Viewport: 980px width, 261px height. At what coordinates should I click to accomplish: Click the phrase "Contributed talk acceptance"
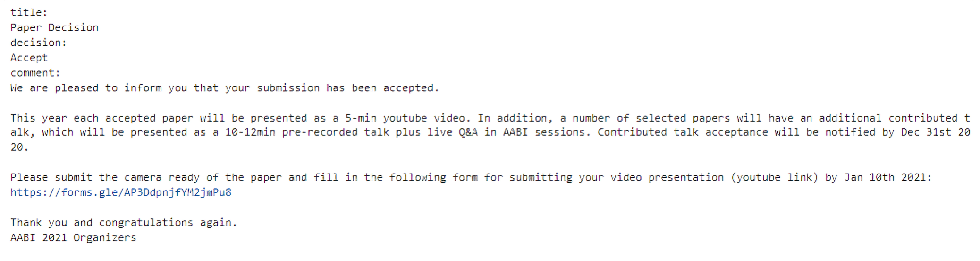683,132
